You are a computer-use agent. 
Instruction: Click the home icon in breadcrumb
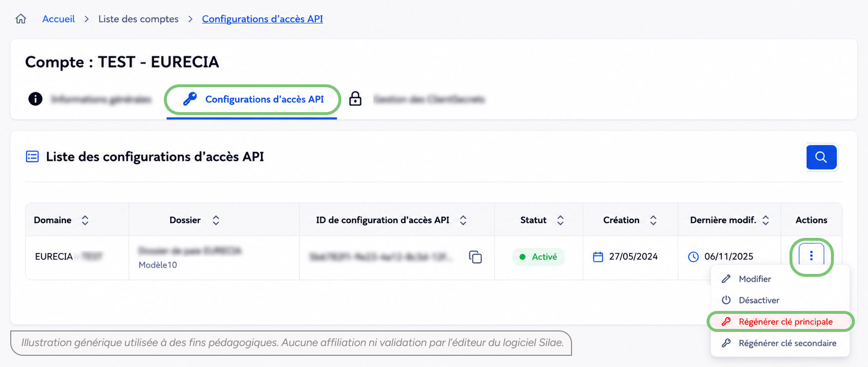(x=21, y=19)
